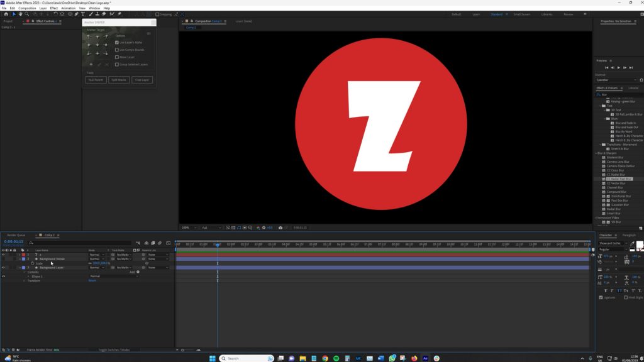Enable frame blending icon in the timeline

153,243
